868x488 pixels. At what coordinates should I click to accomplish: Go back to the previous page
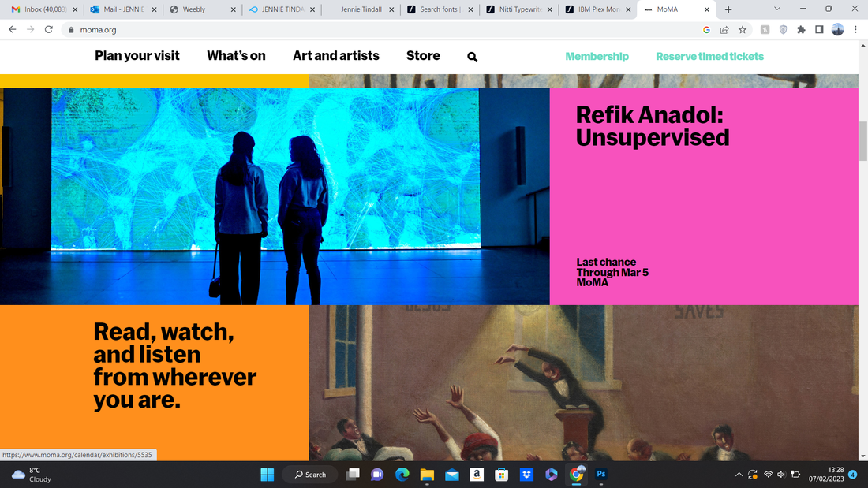(x=12, y=29)
